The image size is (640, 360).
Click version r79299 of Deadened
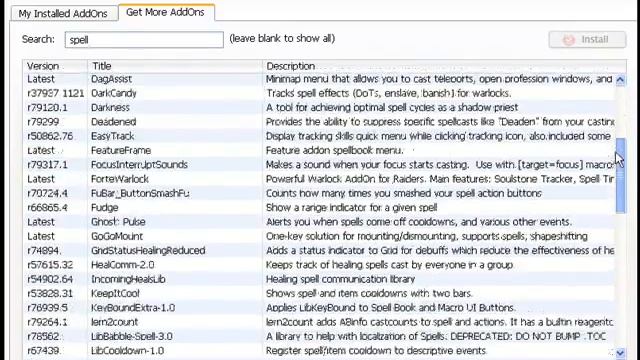coord(43,122)
